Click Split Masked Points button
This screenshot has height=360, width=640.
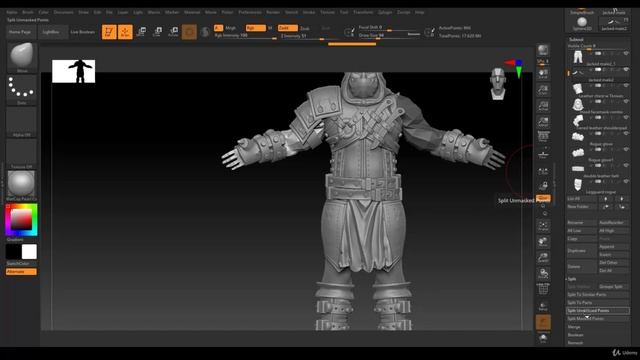(598, 319)
